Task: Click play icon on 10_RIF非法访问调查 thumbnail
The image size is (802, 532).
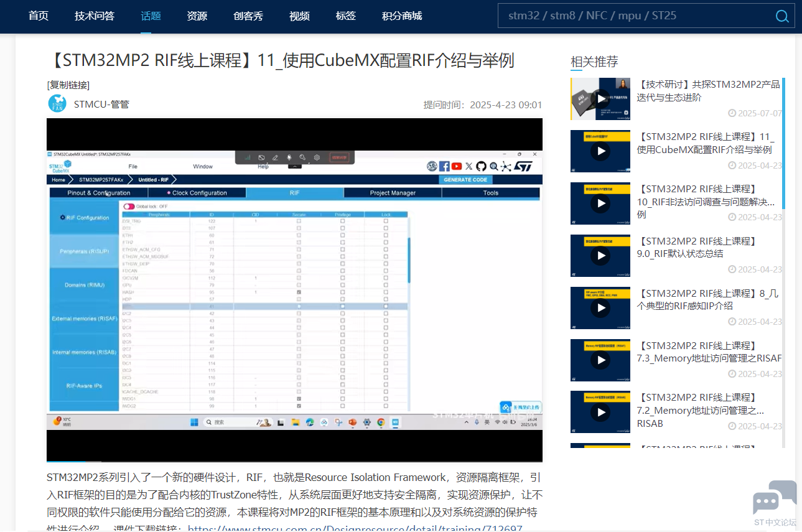Action: pyautogui.click(x=600, y=203)
